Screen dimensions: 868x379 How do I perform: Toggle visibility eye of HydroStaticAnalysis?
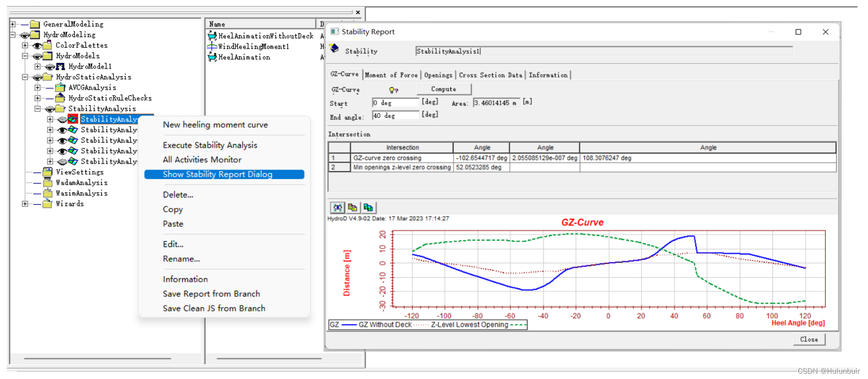(x=37, y=78)
